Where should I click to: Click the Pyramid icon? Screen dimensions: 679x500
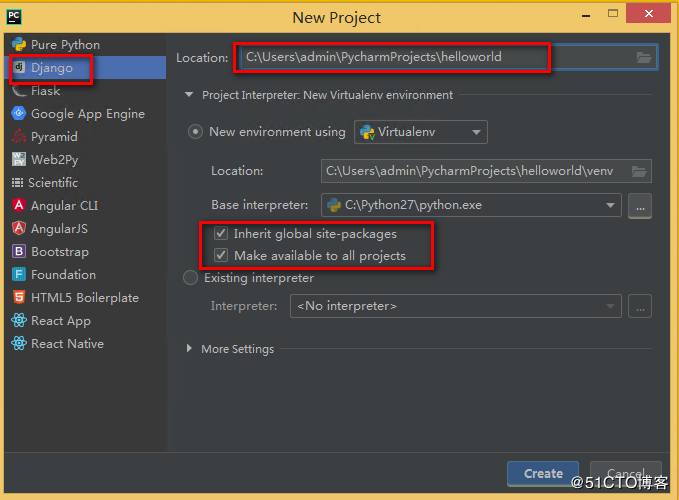19,136
